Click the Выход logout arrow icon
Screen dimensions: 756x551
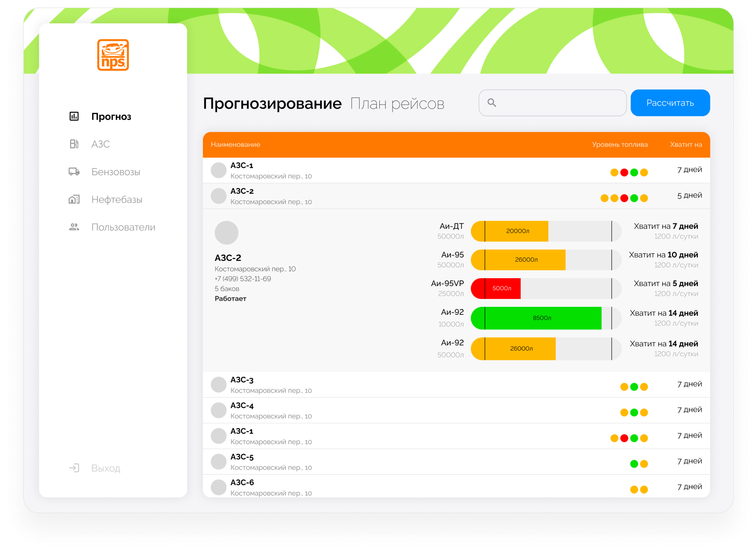[x=74, y=468]
